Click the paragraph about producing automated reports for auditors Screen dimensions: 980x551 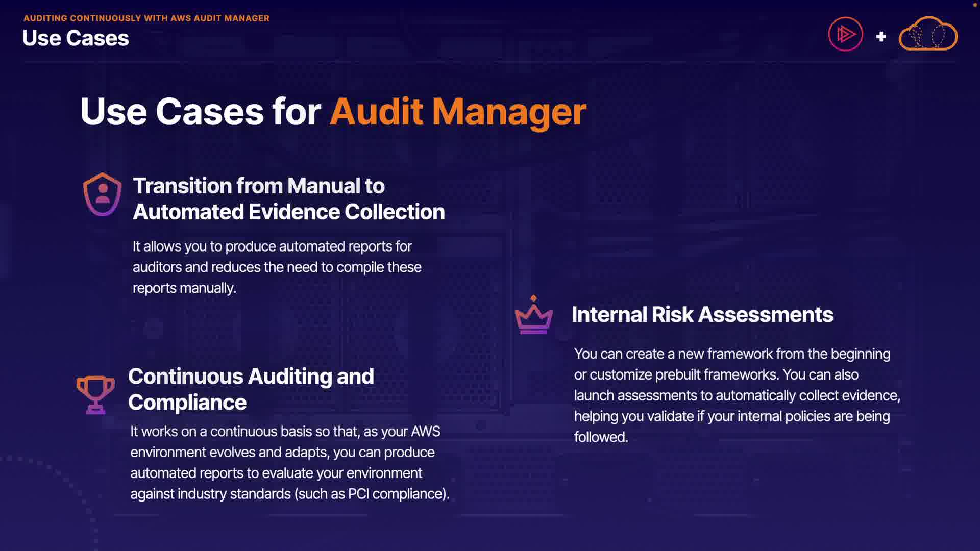tap(277, 267)
